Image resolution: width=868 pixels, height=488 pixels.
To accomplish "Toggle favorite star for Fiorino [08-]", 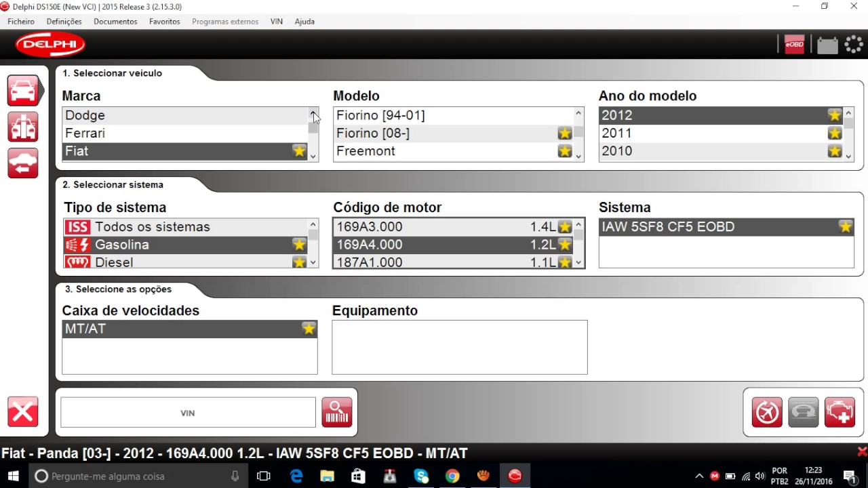I will 564,134.
